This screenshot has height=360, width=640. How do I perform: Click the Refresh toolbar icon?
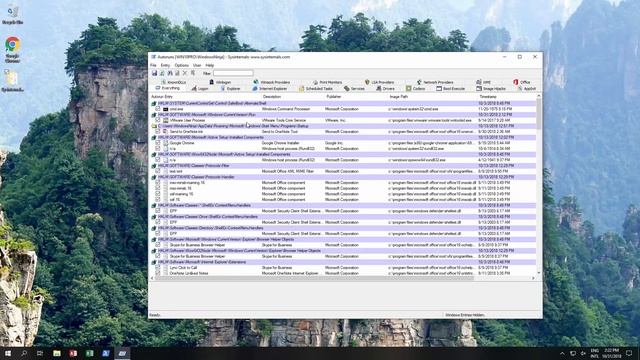[162, 73]
